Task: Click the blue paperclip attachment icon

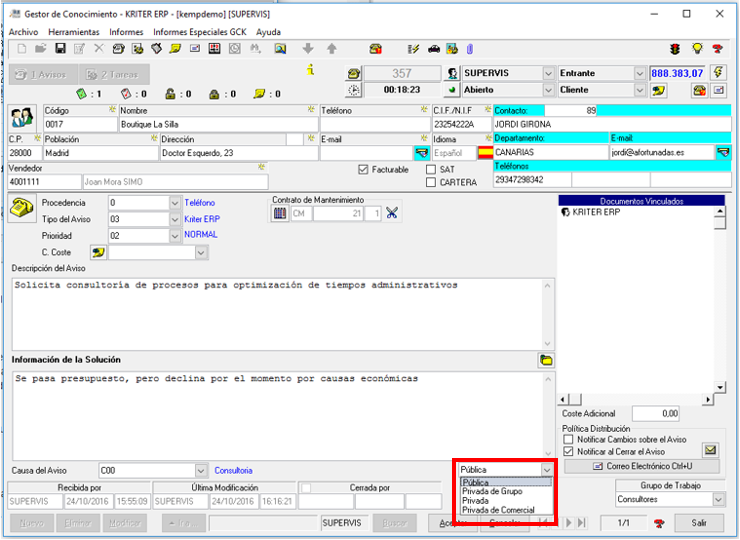Action: (470, 49)
